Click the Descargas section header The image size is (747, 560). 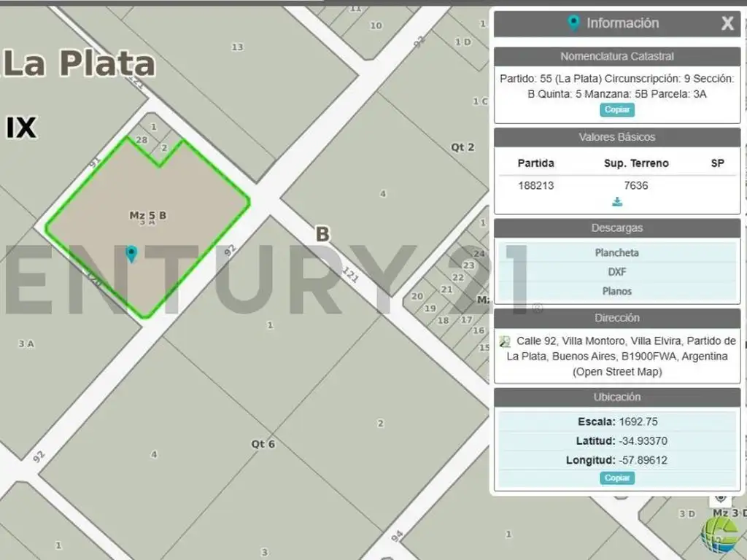pos(617,228)
